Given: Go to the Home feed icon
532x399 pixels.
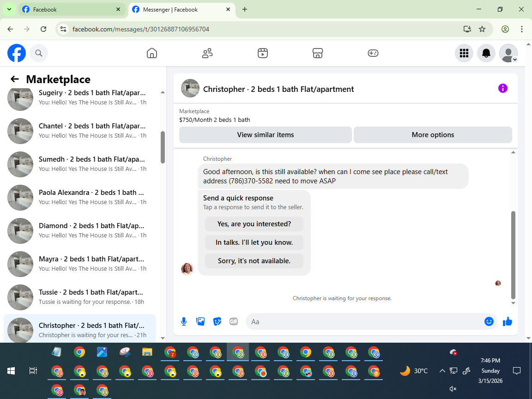Looking at the screenshot, I should (x=151, y=53).
